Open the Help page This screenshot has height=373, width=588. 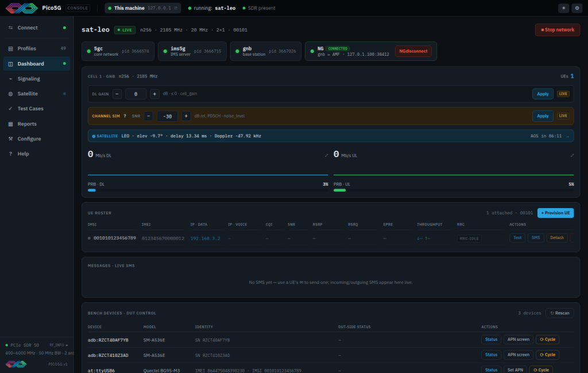[x=37, y=154]
